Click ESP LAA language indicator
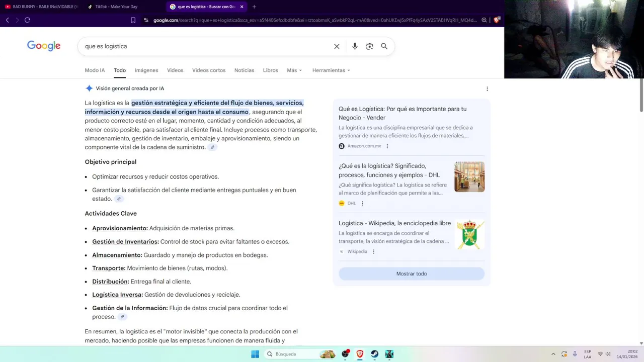644x362 pixels. click(588, 354)
